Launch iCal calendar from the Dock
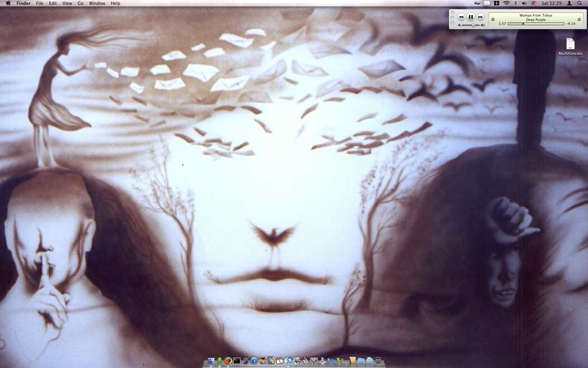588x368 pixels. (x=280, y=361)
